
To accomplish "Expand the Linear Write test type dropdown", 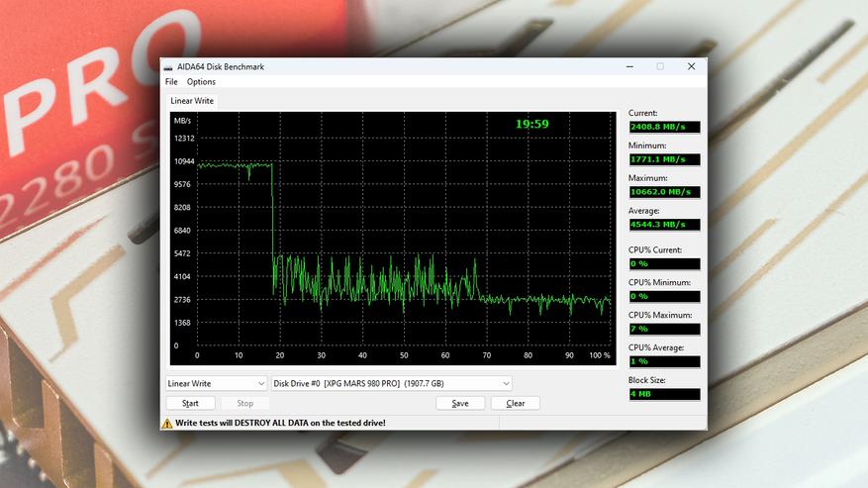I will coord(216,383).
